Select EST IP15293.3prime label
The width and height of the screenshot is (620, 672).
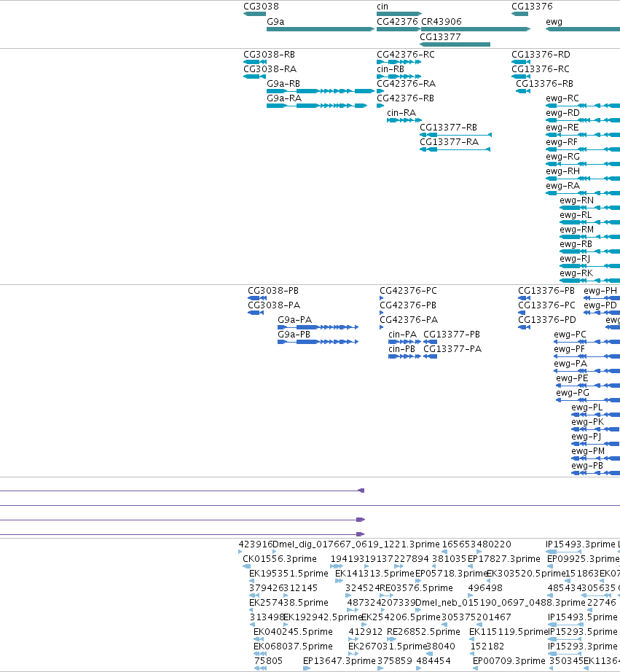pos(583,646)
